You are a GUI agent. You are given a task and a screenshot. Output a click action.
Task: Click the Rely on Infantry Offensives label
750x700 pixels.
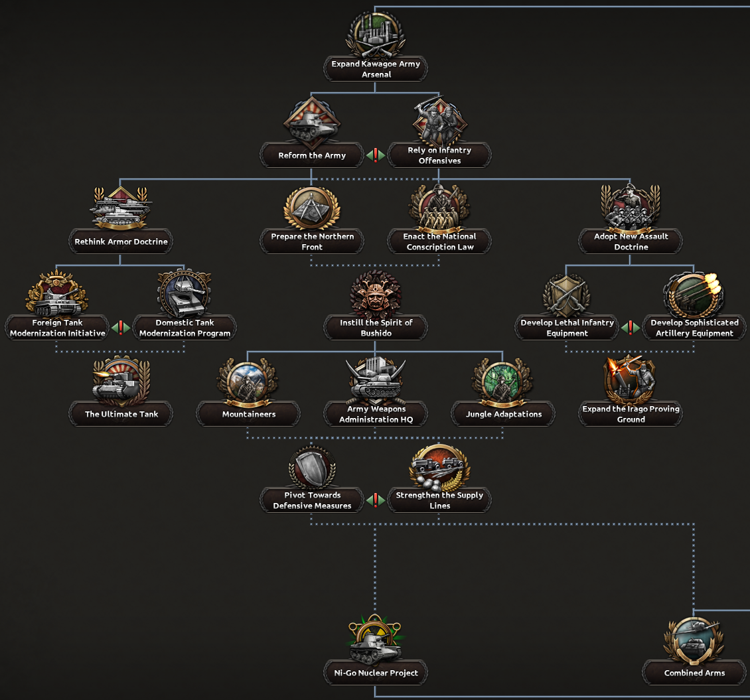click(x=439, y=155)
